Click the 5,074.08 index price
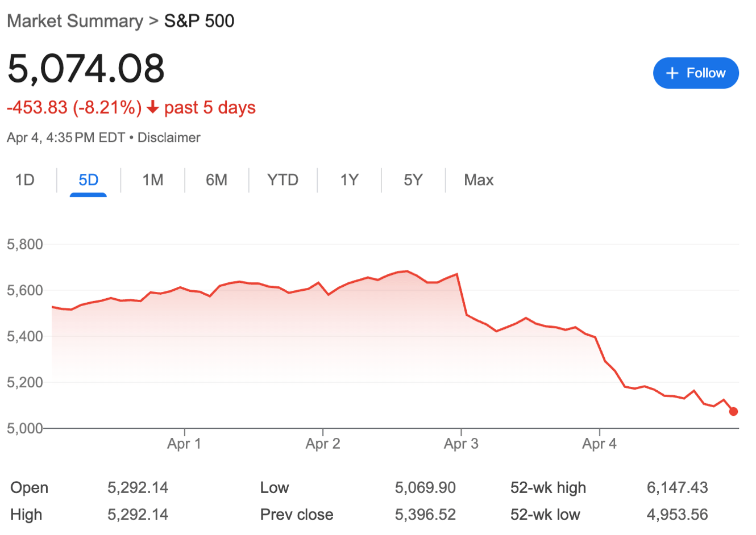The height and width of the screenshot is (535, 756). pos(86,69)
